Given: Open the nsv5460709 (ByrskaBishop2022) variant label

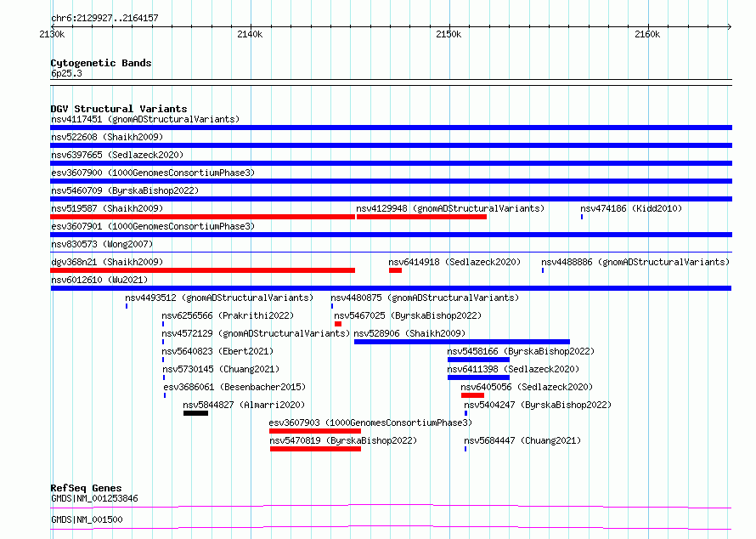Looking at the screenshot, I should click(x=125, y=190).
